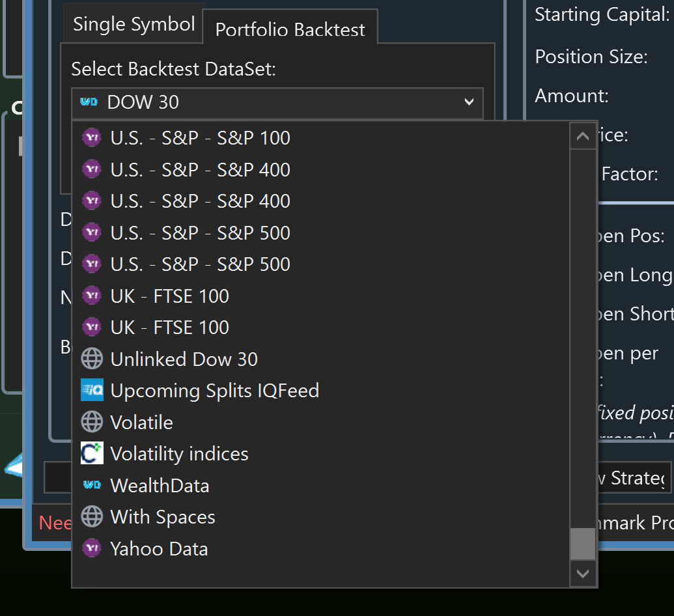The image size is (674, 616).
Task: Click the globe icon beside "Volatile"
Action: [92, 421]
